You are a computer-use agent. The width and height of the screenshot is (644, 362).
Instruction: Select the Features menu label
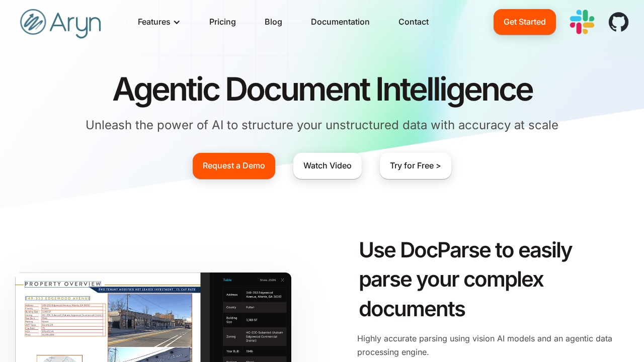click(x=153, y=22)
